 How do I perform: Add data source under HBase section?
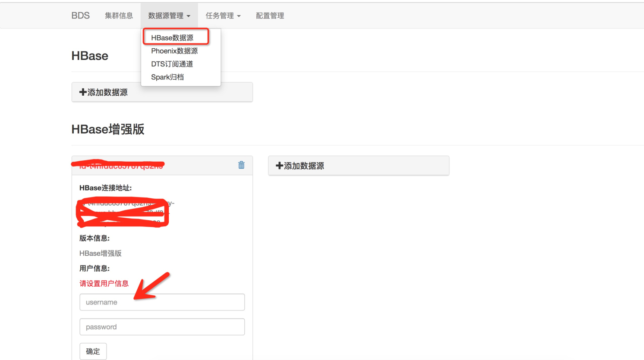162,92
